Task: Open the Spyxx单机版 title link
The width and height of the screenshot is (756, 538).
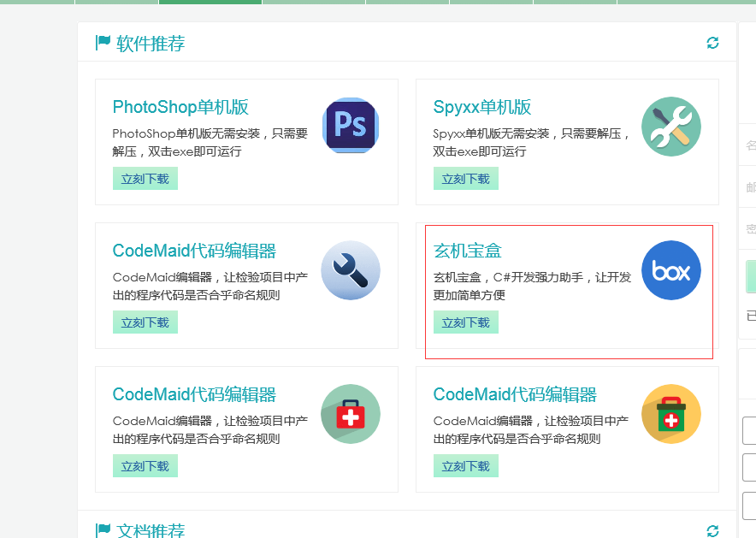Action: point(481,107)
